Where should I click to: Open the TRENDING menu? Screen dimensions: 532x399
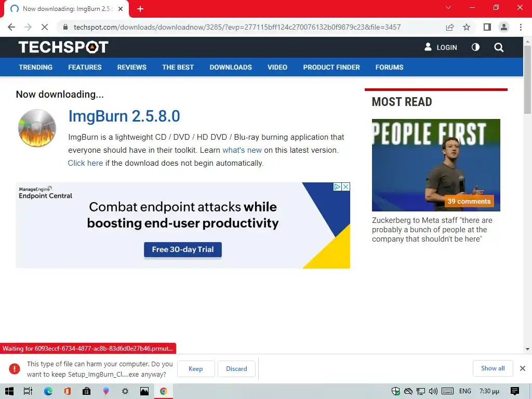coord(36,67)
